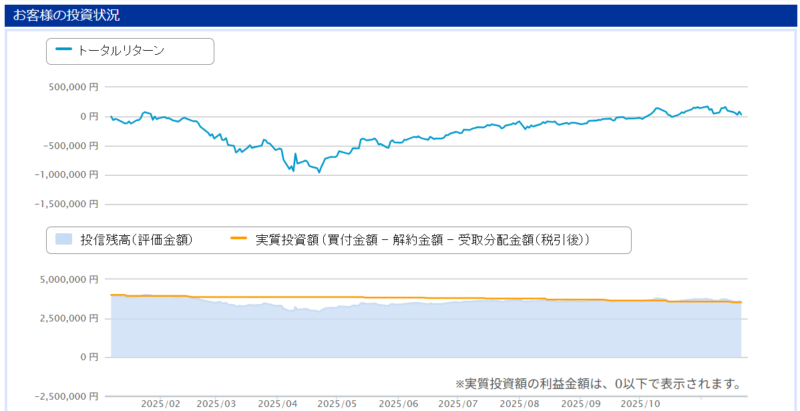Select the 2025/02 date axis label
Viewport: 800px width, 411px height.
(x=159, y=404)
